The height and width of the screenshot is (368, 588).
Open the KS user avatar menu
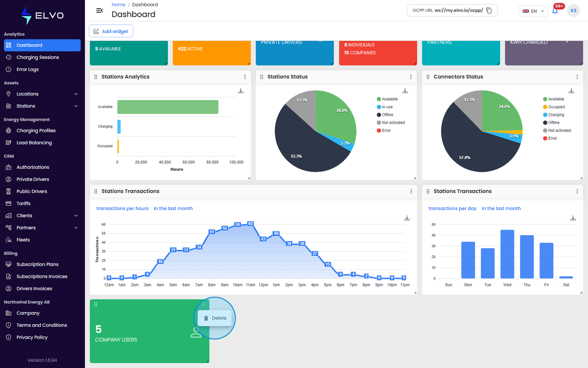573,11
